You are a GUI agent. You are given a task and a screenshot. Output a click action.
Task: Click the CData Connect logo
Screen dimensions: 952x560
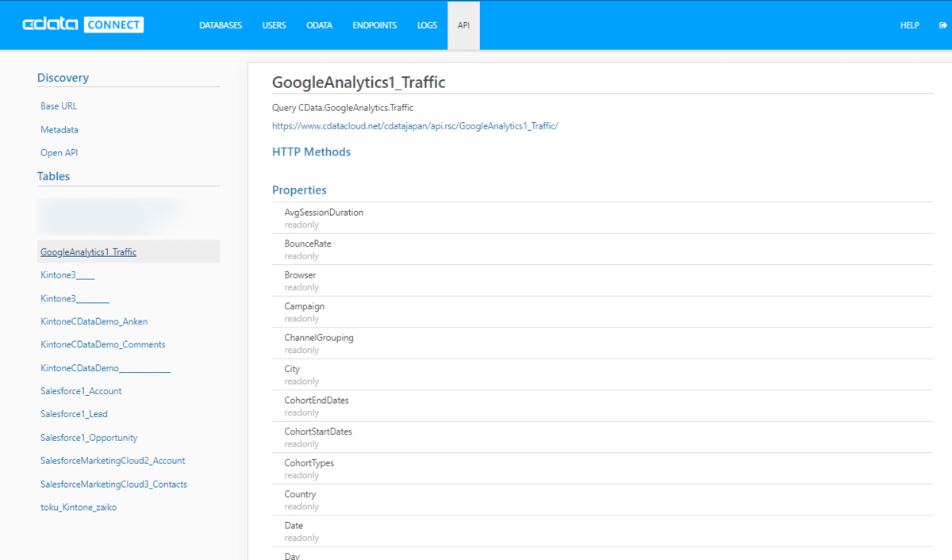pyautogui.click(x=83, y=25)
